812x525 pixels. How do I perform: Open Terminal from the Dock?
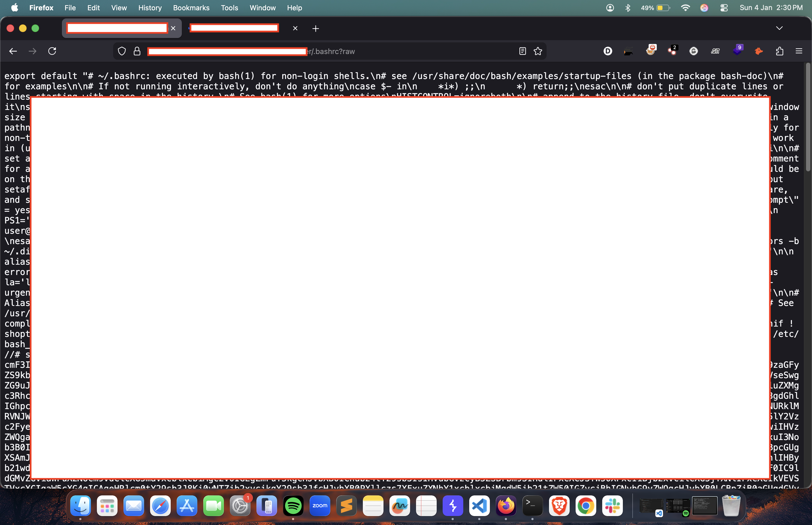pos(532,505)
